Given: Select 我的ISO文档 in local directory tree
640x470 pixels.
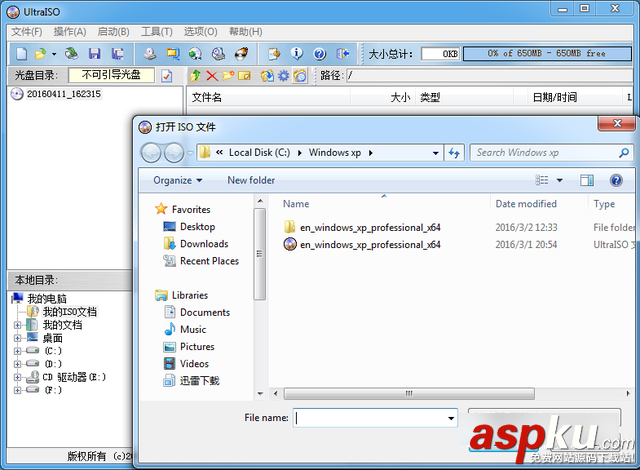Looking at the screenshot, I should click(70, 312).
